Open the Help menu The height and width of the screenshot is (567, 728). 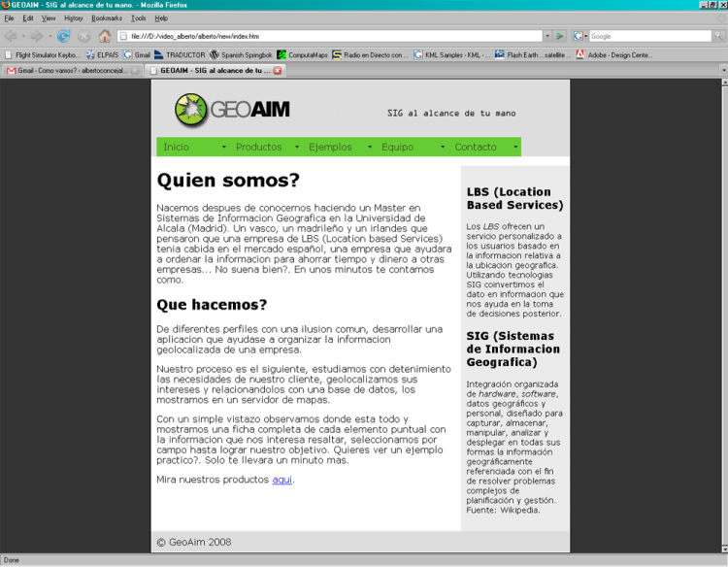tap(161, 18)
